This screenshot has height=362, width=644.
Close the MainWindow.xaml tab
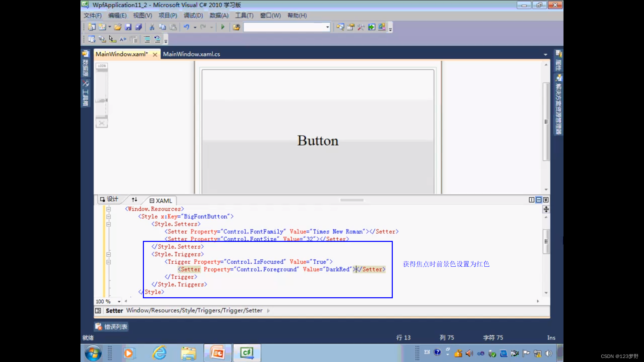pyautogui.click(x=155, y=54)
